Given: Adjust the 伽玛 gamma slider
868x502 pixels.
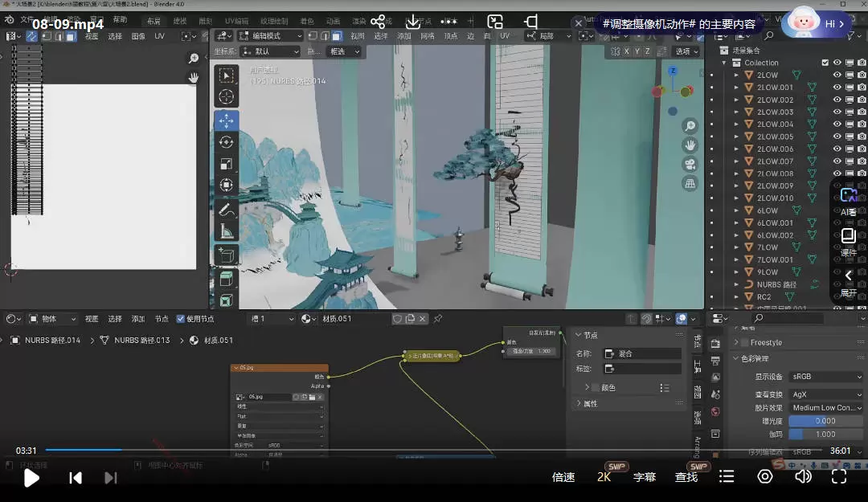Looking at the screenshot, I should [x=825, y=435].
